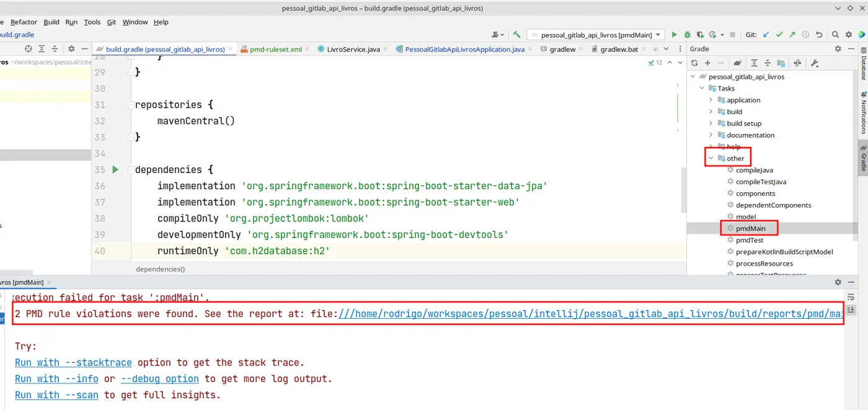
Task: Toggle Gradle offline mode
Action: pos(797,63)
